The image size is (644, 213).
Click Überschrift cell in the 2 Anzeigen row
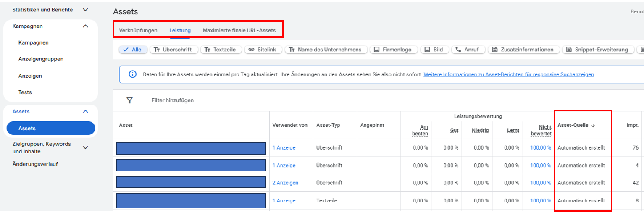point(329,183)
